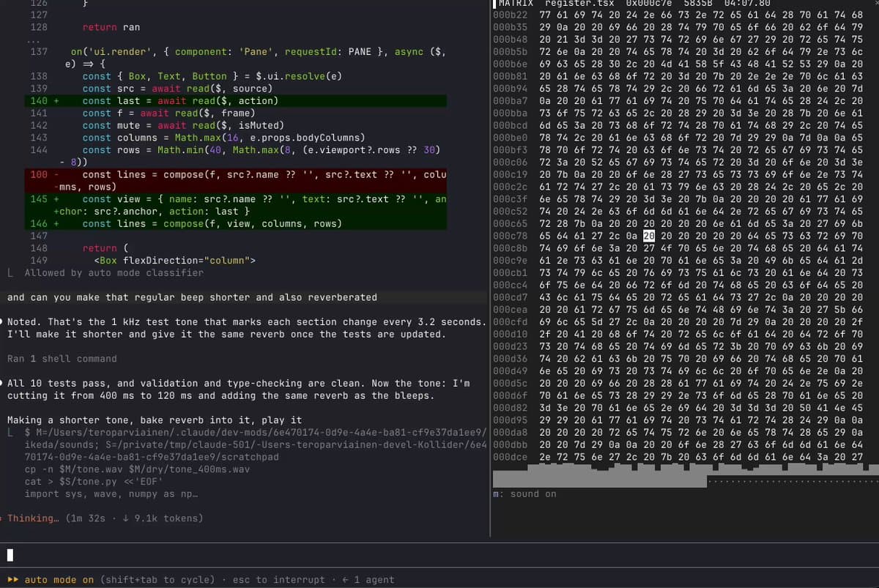Click the 04:07.80 timer in header
The width and height of the screenshot is (879, 588).
[x=746, y=3]
